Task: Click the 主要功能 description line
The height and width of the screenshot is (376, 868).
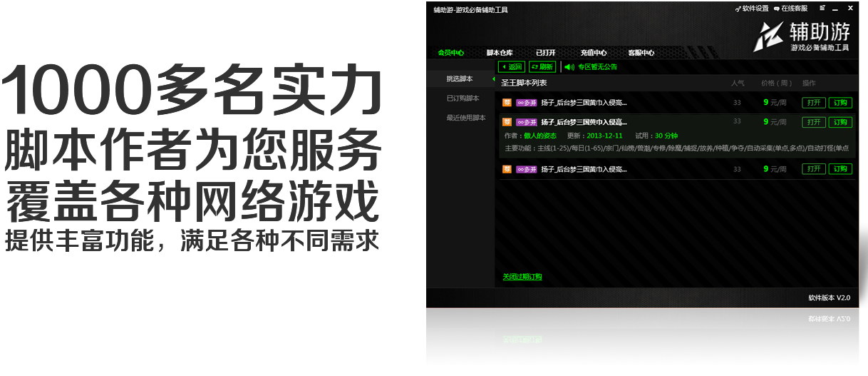Action: (x=676, y=148)
